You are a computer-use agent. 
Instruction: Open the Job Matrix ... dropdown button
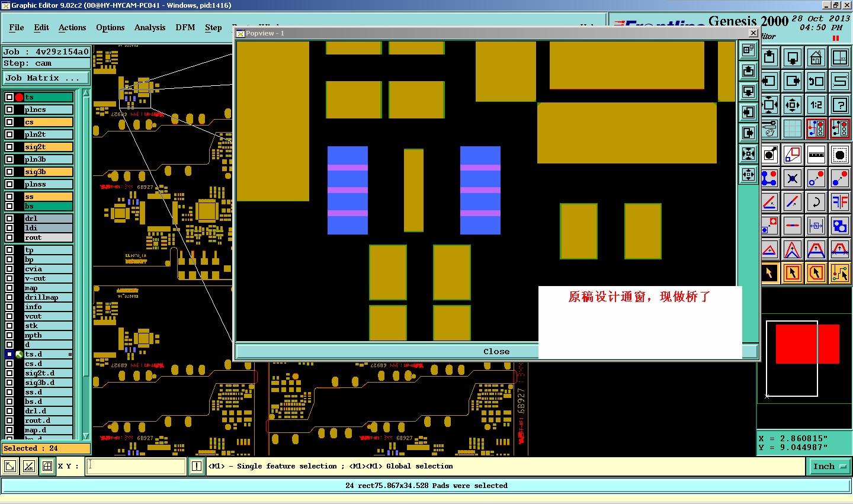(x=46, y=78)
